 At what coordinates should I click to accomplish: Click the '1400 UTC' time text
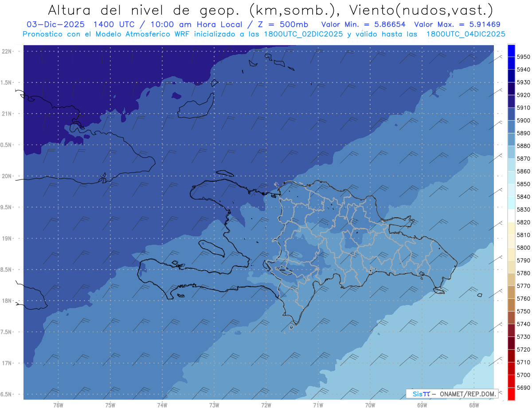115,24
